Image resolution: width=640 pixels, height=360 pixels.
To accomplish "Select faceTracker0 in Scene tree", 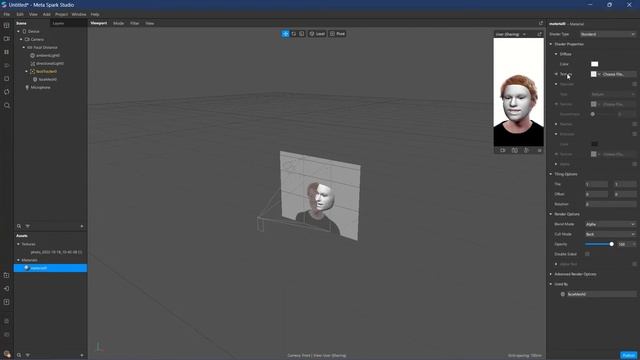I will [46, 71].
